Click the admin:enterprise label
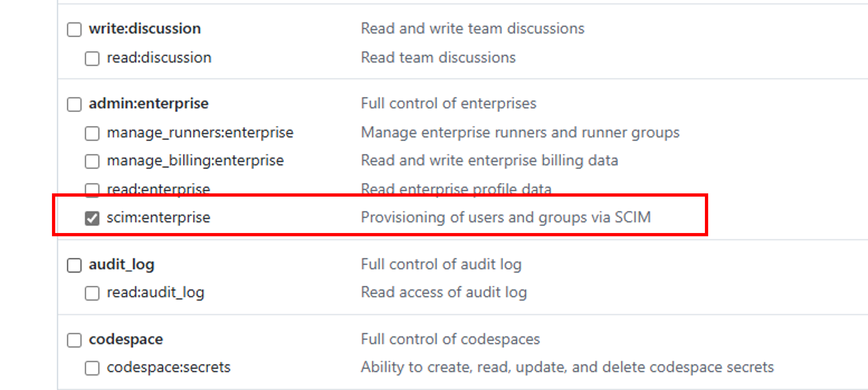Screen dimensions: 868x390 [x=148, y=103]
